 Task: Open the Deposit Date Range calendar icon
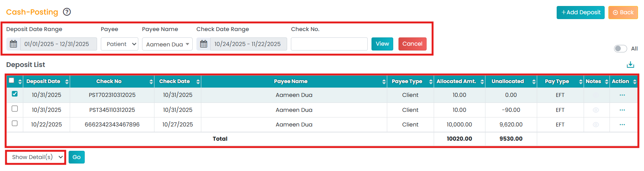tap(13, 44)
